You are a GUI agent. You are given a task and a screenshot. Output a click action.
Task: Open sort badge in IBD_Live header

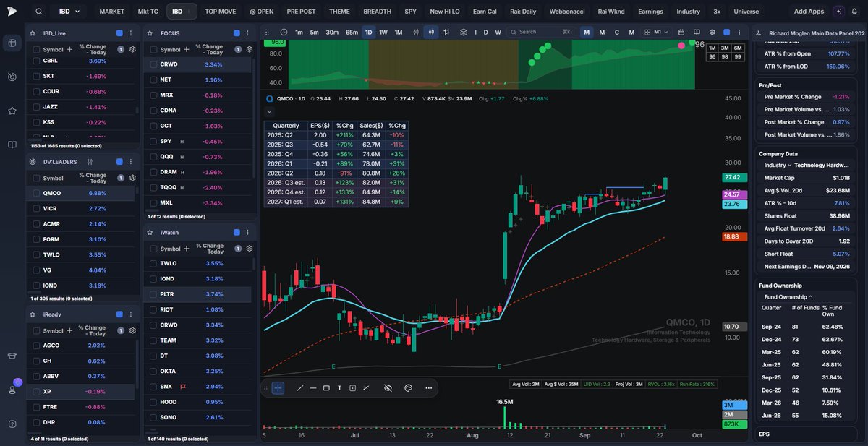click(120, 49)
